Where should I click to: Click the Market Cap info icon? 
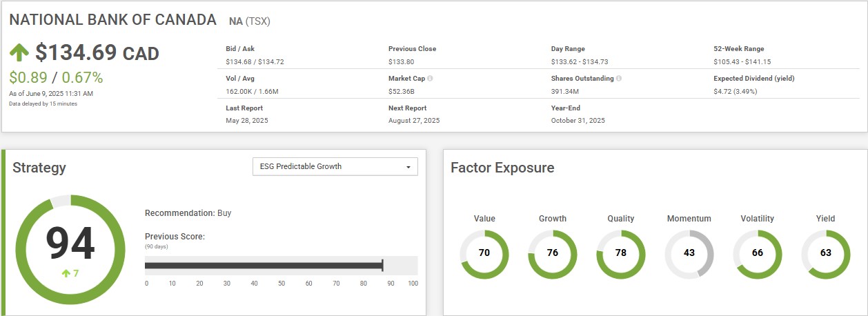point(430,79)
